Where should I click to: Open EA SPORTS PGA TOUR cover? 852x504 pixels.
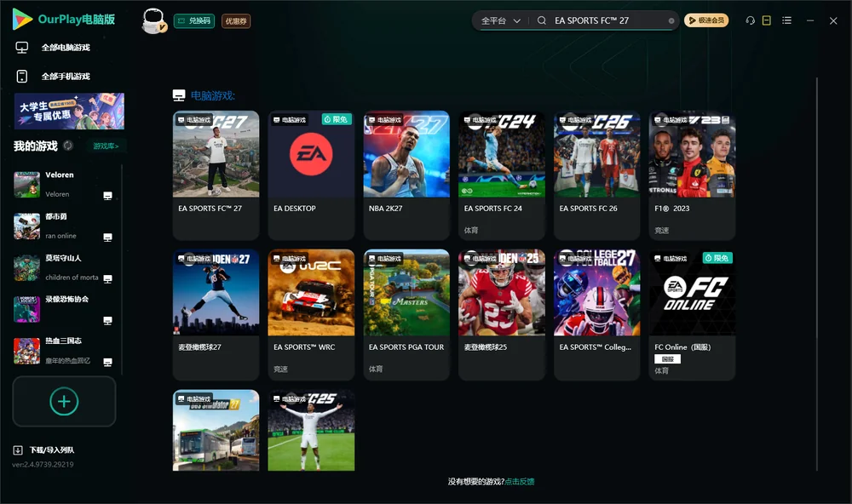[x=406, y=293]
